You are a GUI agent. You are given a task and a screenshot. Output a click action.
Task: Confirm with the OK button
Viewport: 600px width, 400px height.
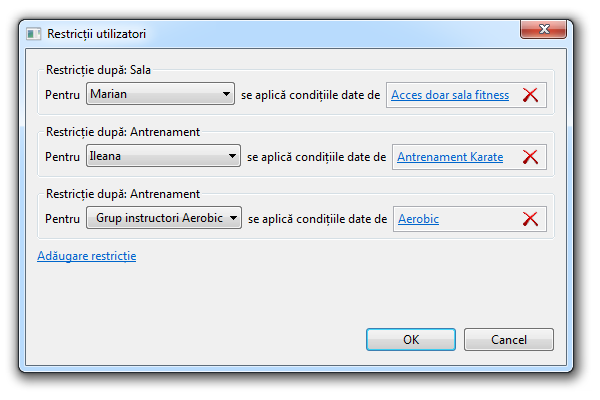point(411,340)
